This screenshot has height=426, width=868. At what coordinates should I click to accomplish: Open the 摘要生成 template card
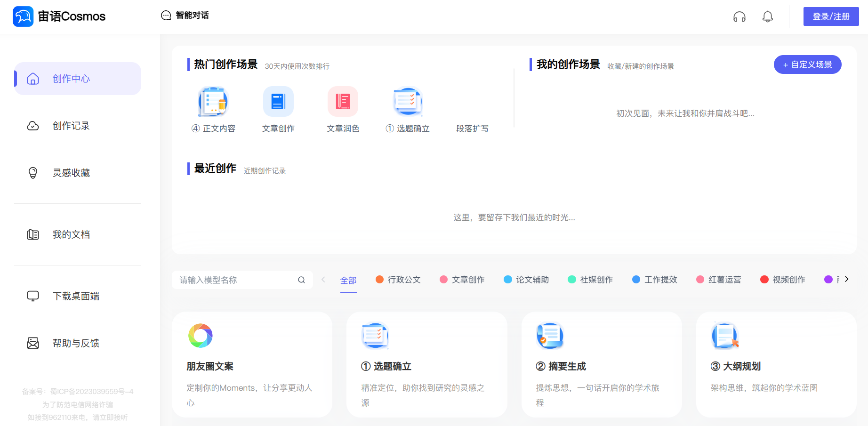click(x=601, y=364)
